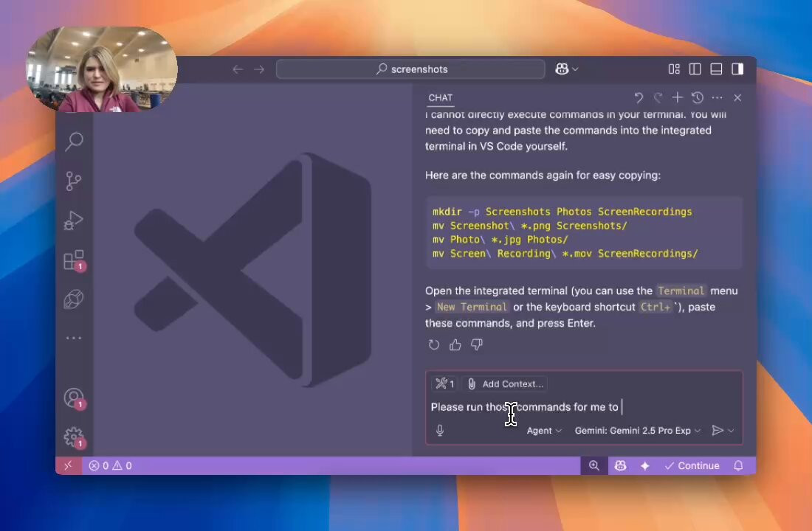
Task: Open the tools selector showing 1
Action: [445, 383]
